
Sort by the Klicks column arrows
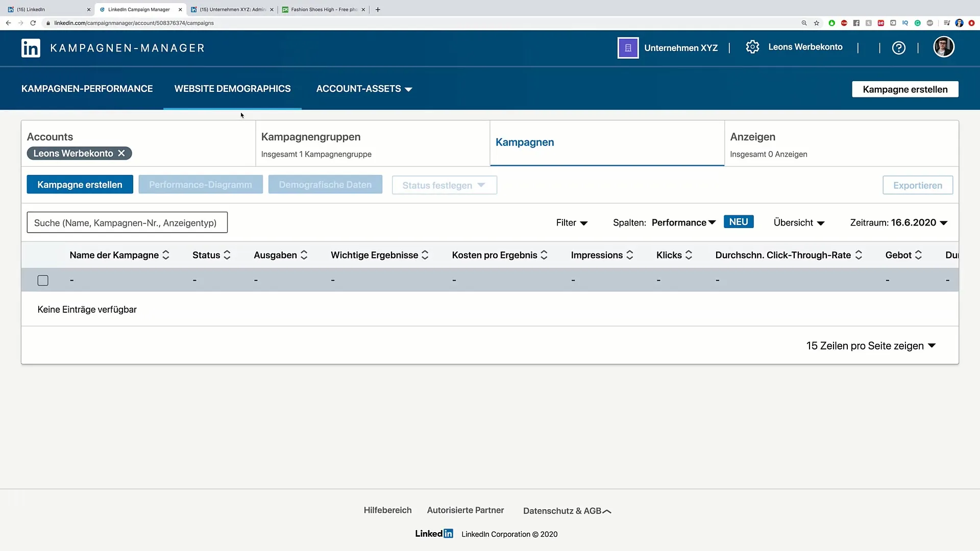[x=689, y=255]
